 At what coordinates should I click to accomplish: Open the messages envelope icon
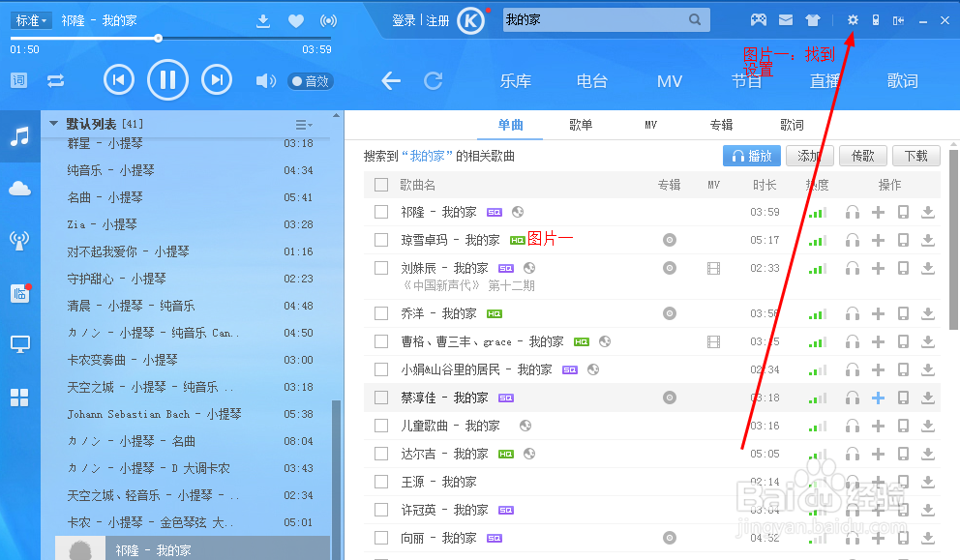click(x=786, y=20)
